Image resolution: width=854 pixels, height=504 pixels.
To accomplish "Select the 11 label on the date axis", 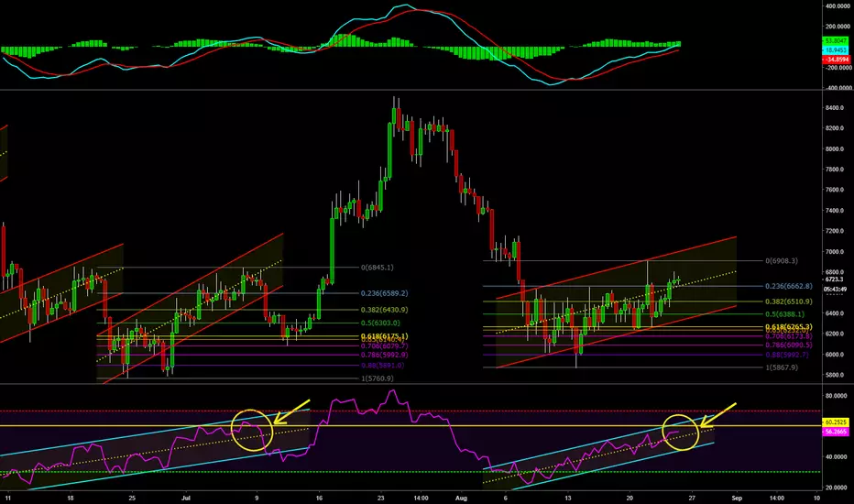I will [x=7, y=498].
